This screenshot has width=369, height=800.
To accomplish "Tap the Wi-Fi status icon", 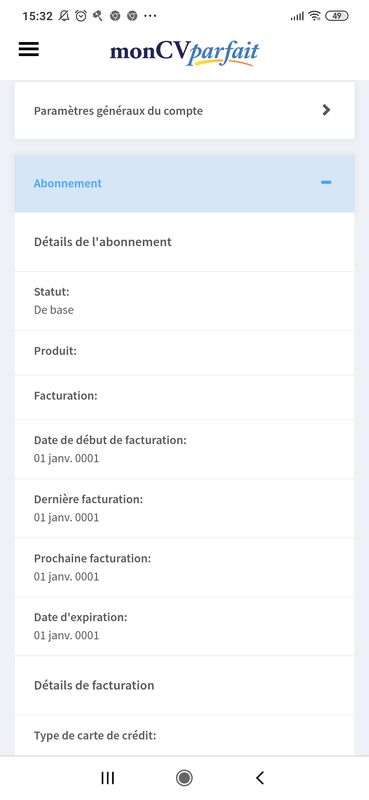I will (314, 16).
